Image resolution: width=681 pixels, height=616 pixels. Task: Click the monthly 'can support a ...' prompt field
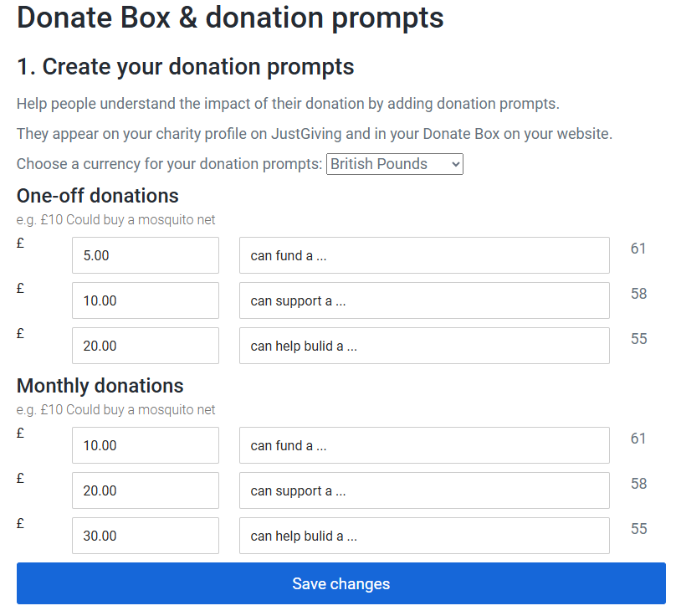pos(424,490)
